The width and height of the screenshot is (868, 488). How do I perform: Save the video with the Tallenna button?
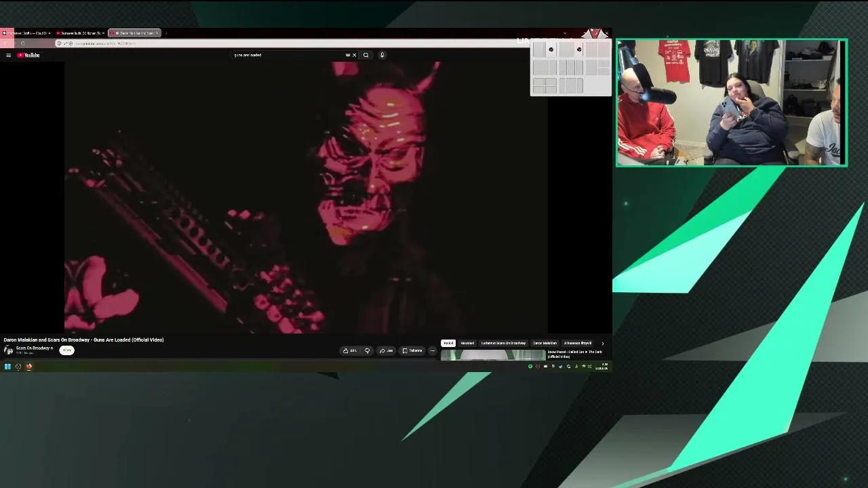(x=412, y=350)
